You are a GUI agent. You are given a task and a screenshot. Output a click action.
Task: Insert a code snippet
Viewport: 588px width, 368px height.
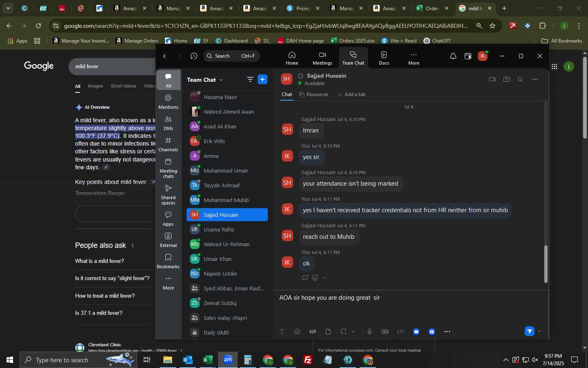coord(401,332)
